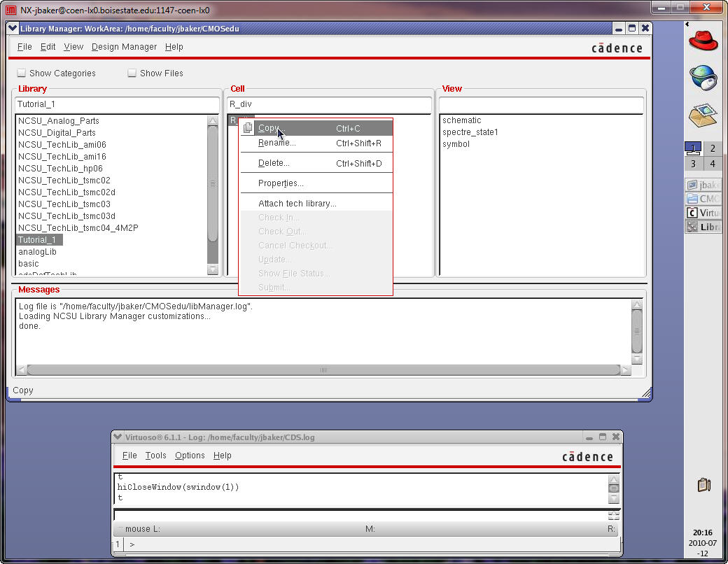Toggle the Show Files checkbox
The height and width of the screenshot is (564, 728).
point(132,73)
